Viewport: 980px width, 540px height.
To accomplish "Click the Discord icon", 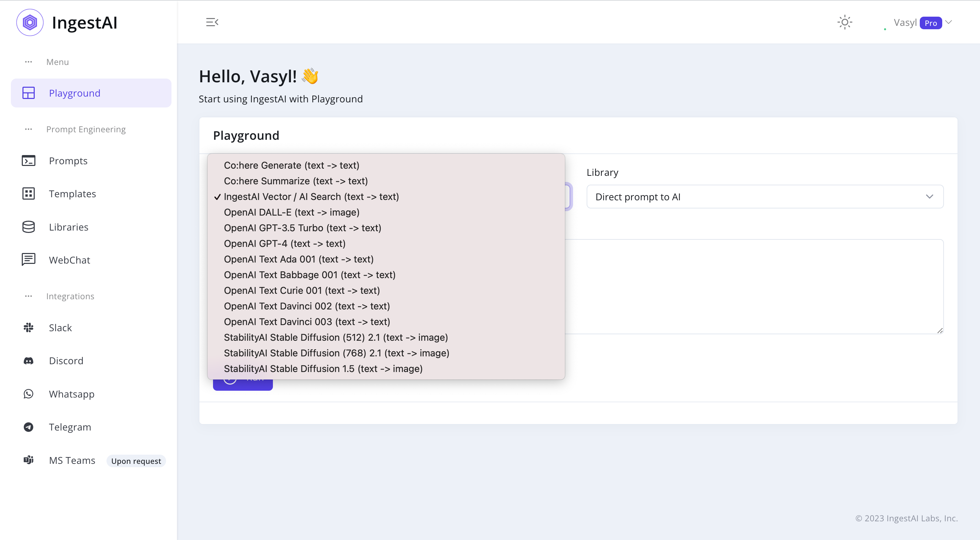I will (x=29, y=360).
